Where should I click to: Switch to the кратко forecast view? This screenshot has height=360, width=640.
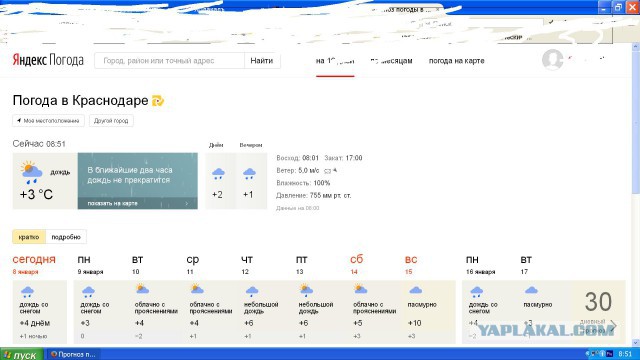tap(29, 237)
